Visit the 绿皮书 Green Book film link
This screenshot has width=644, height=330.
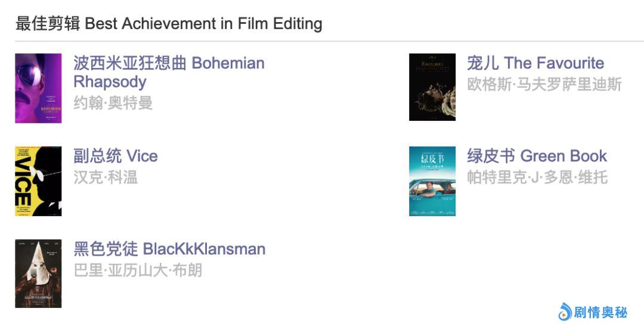pyautogui.click(x=537, y=156)
